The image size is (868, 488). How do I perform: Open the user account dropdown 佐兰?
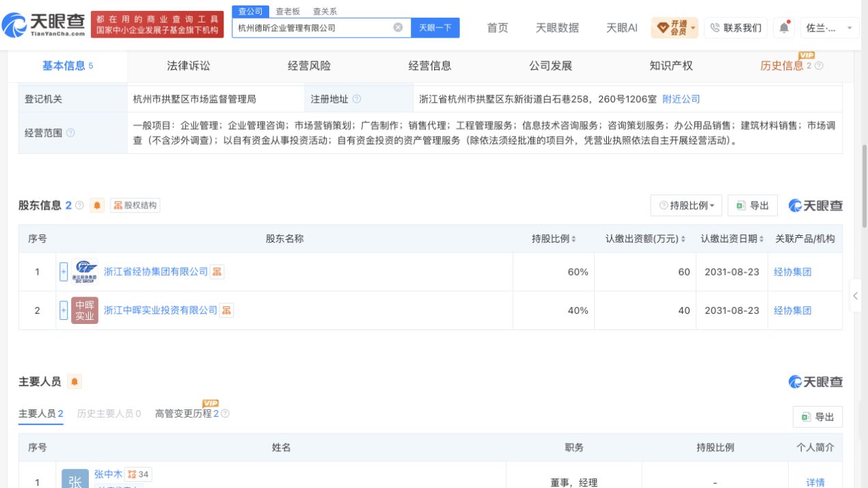click(829, 28)
